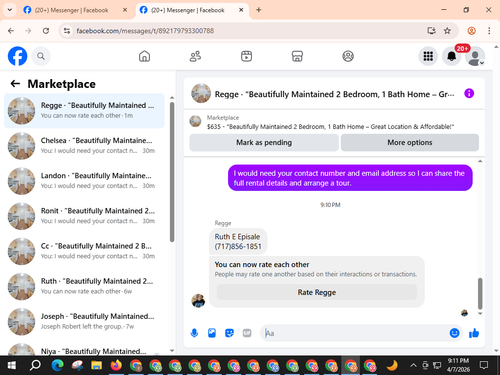The width and height of the screenshot is (500, 375).
Task: Open the Friends icon in top navigation
Action: (195, 56)
